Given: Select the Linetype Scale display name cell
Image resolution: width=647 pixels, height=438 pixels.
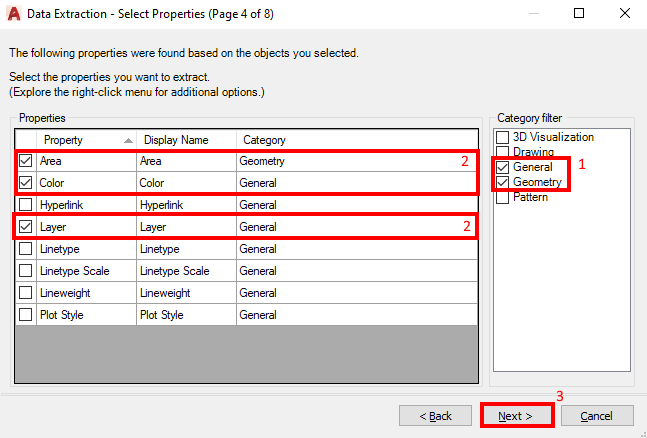Looking at the screenshot, I should pyautogui.click(x=186, y=271).
